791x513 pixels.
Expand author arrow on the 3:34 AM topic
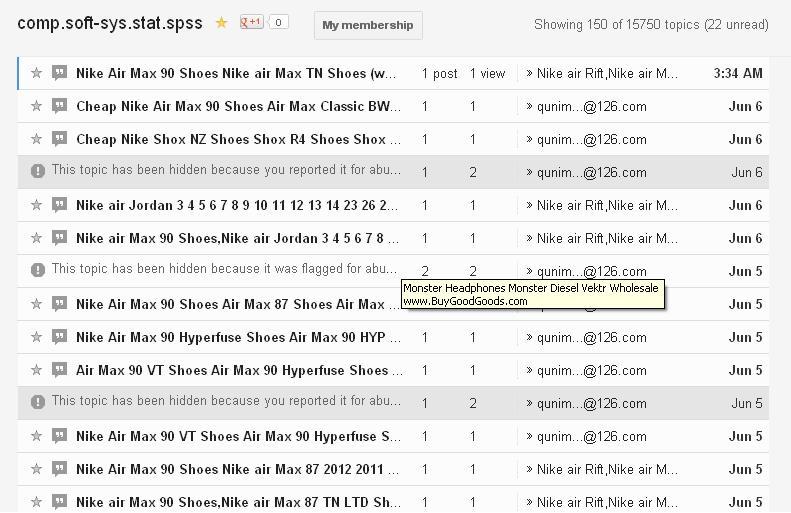529,73
